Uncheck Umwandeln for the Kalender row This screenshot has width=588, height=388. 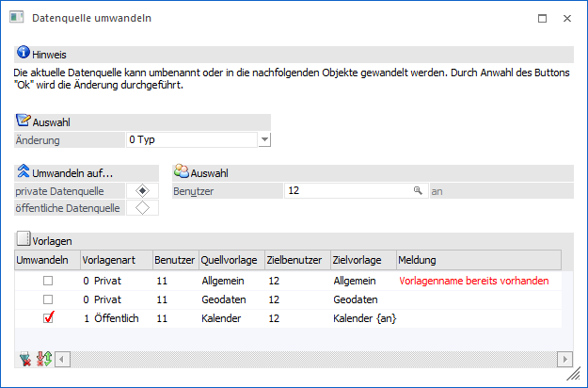coord(47,318)
